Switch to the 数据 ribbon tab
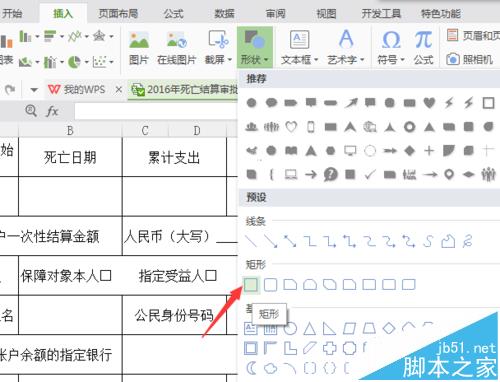 (224, 14)
